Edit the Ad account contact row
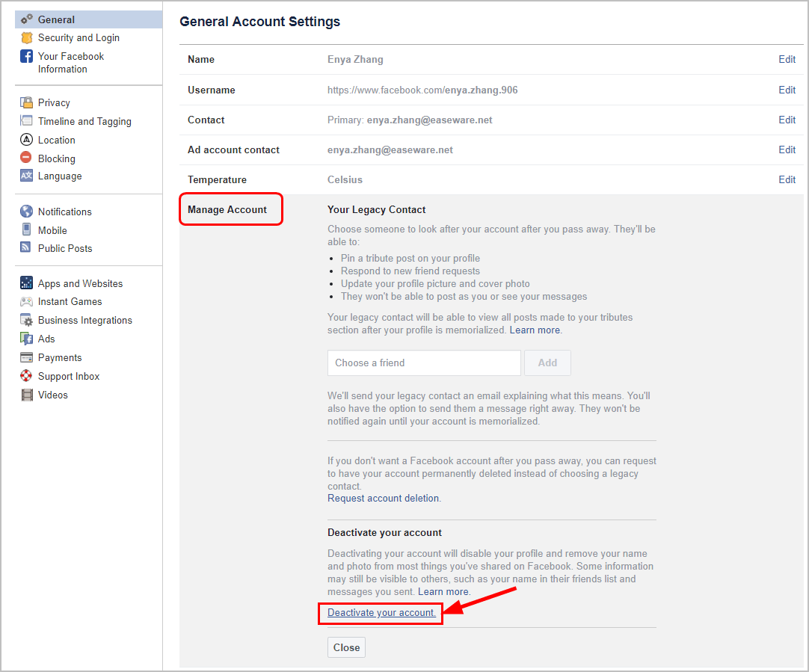This screenshot has width=809, height=672. click(x=787, y=149)
